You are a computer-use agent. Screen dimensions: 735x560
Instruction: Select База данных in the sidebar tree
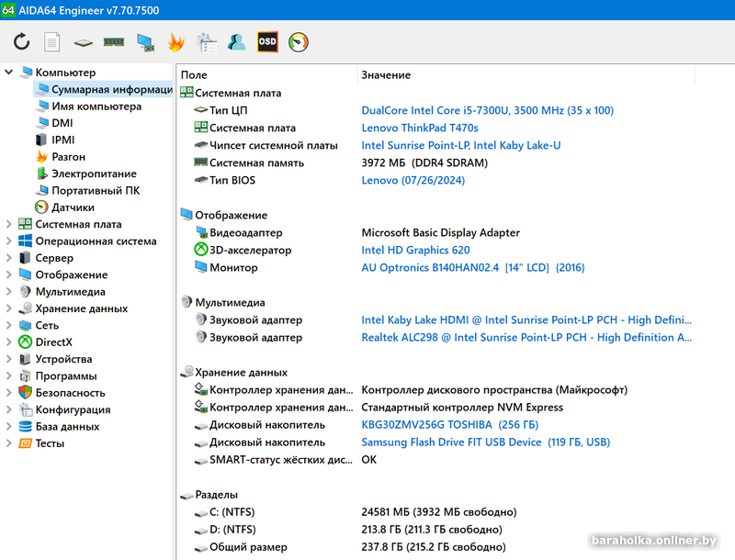67,427
